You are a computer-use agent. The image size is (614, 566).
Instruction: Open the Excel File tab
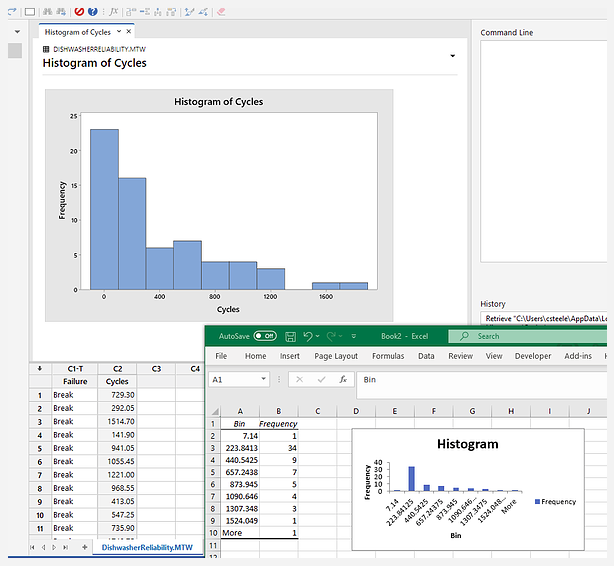coord(221,356)
